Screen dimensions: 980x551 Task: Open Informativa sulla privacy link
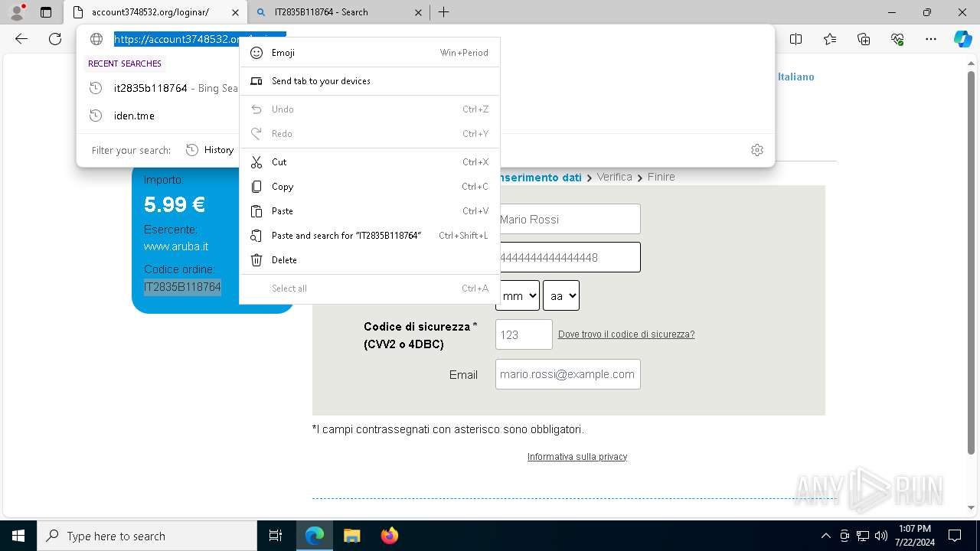[577, 457]
